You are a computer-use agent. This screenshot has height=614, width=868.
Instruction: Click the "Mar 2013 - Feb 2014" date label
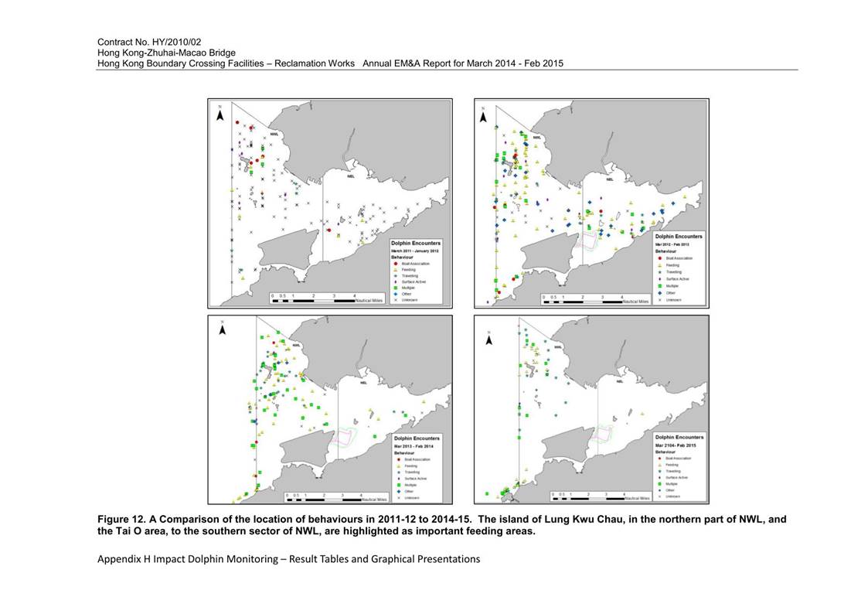414,445
